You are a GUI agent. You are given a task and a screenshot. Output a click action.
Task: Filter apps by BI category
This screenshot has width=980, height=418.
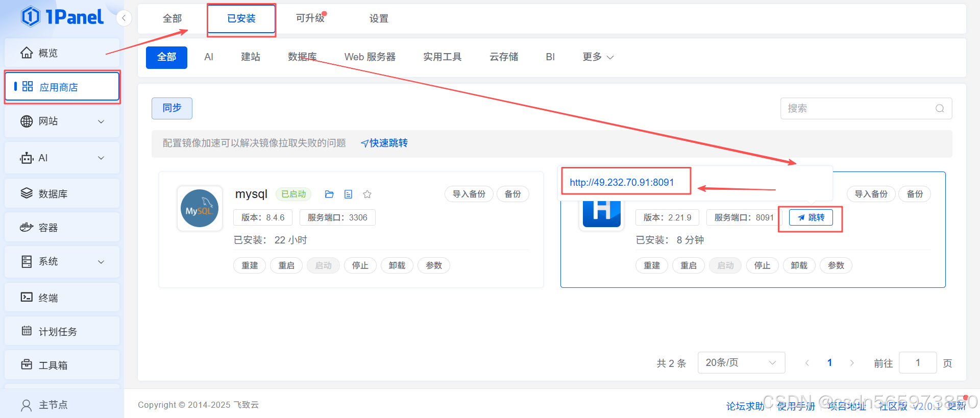550,57
